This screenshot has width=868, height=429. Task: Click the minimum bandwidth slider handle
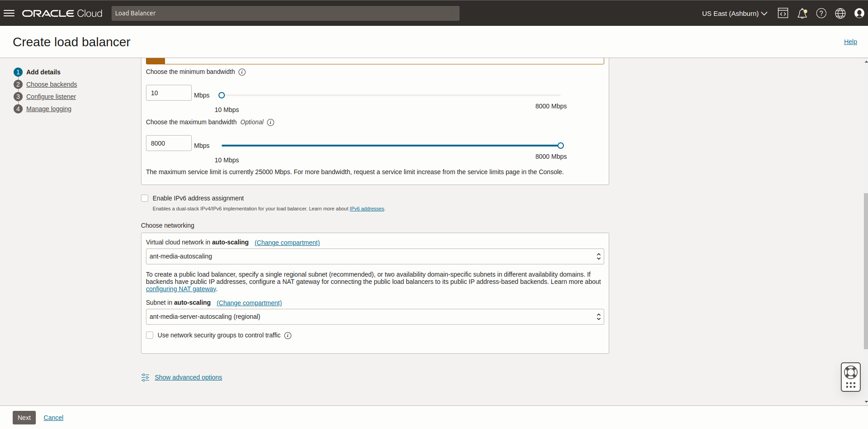222,95
